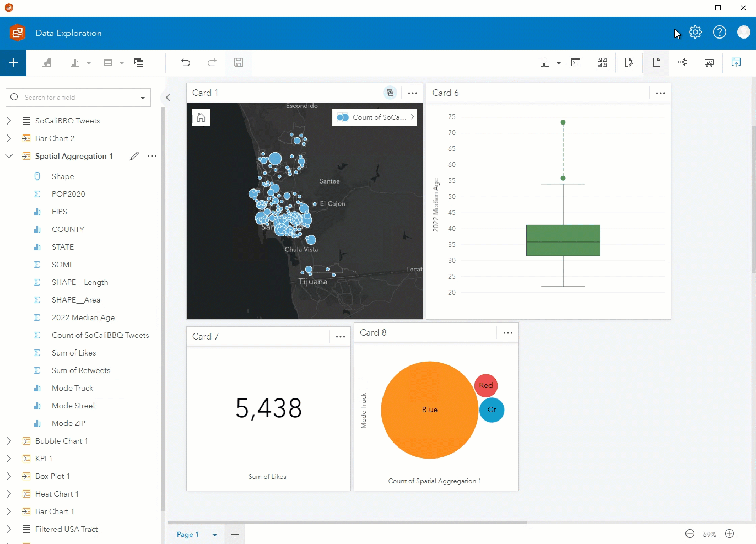Viewport: 756px width, 544px height.
Task: Click the map home extent button
Action: click(x=201, y=117)
